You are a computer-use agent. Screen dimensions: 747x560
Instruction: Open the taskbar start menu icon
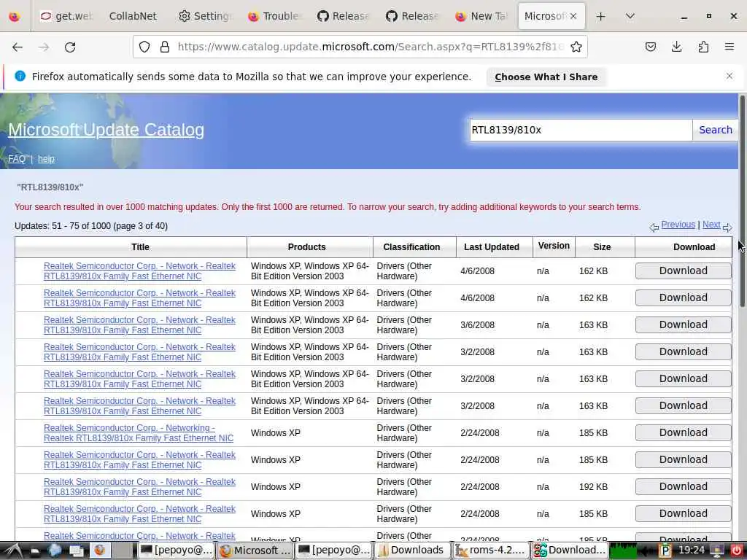(13, 551)
